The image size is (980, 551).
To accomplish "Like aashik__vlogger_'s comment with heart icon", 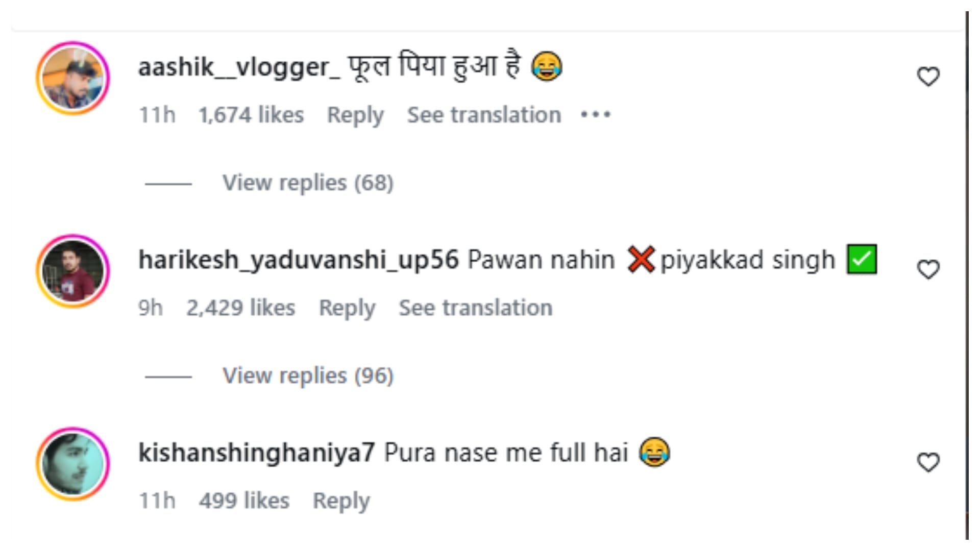I will [928, 77].
